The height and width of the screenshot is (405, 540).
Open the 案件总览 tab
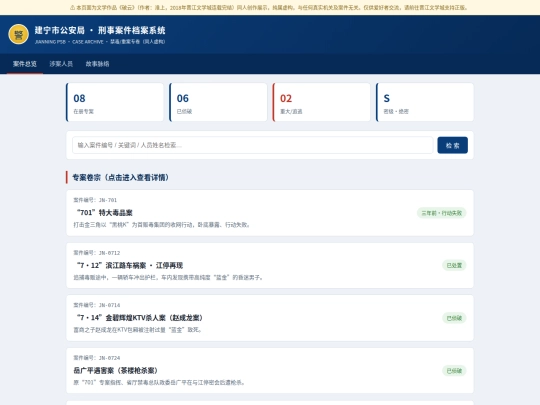coord(25,64)
